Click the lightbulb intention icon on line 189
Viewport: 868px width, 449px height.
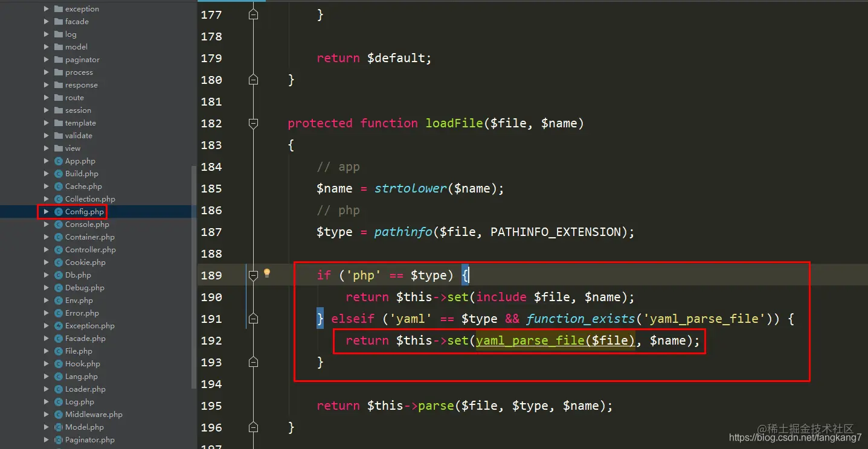pyautogui.click(x=267, y=273)
